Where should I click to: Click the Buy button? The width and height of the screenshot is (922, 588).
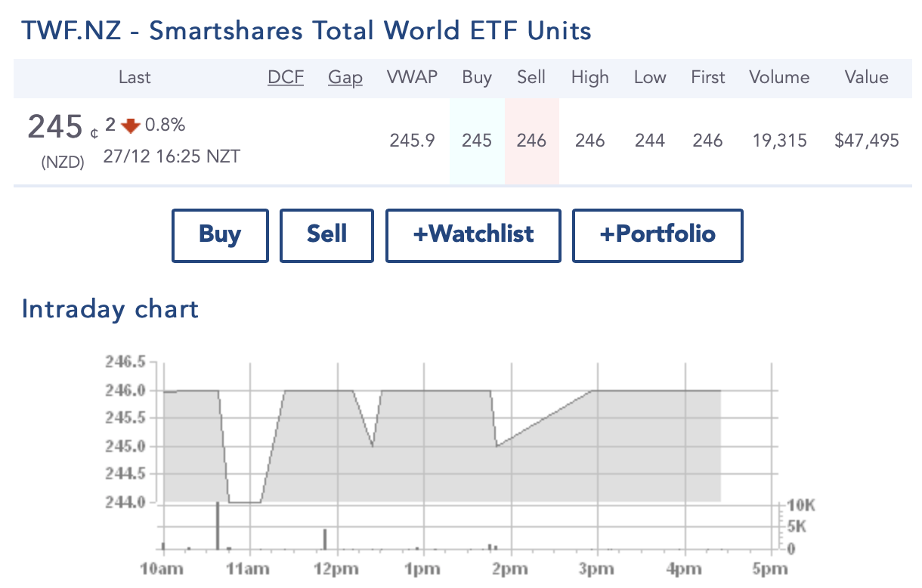coord(220,235)
